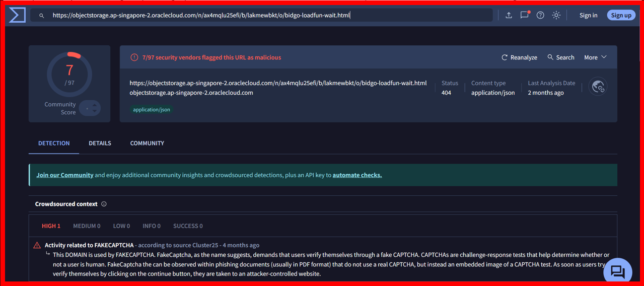Click the full URL in the result card
This screenshot has height=286, width=644.
pos(278,83)
